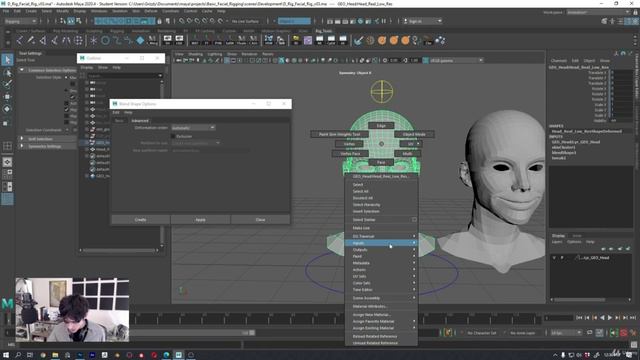Viewport: 640px width, 360px height.
Task: Choose Inputs in the context menu
Action: (x=381, y=243)
